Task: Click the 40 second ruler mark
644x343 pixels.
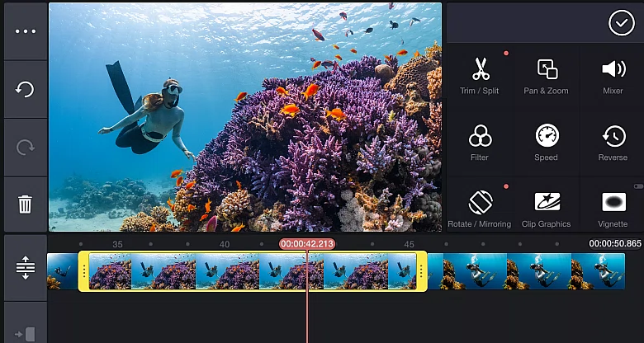Action: pyautogui.click(x=225, y=245)
